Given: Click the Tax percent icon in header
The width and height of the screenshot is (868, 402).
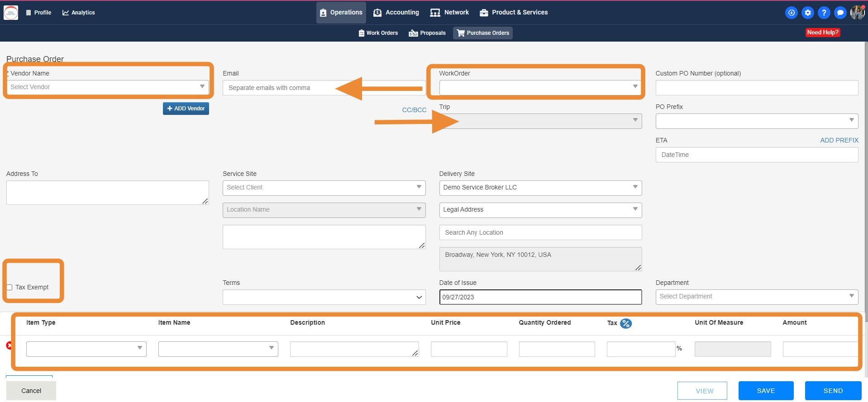Looking at the screenshot, I should click(626, 323).
